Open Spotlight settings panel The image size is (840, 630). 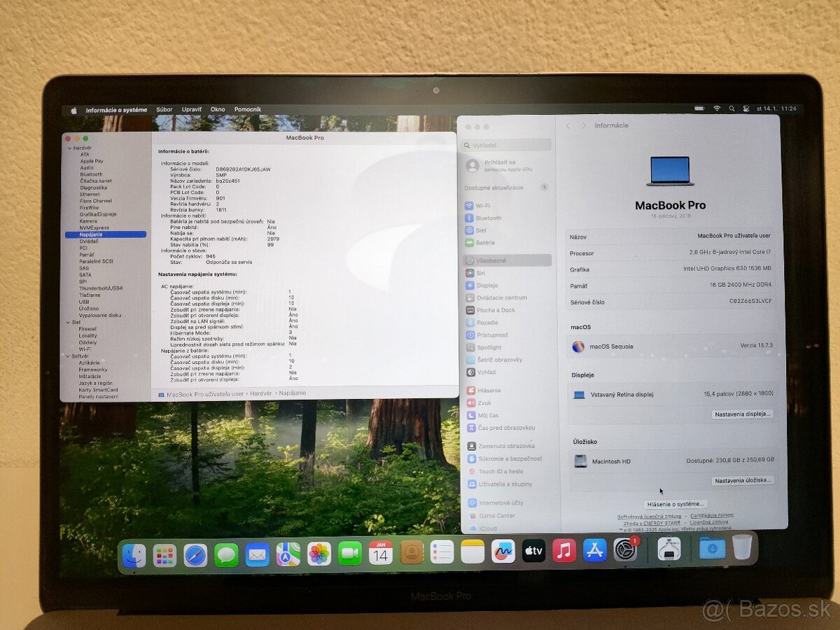coord(489,346)
